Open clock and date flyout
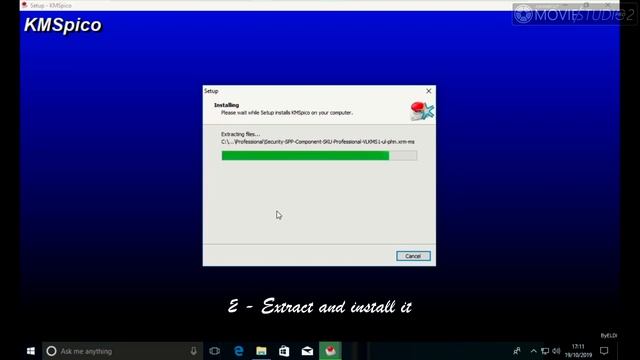Screen dimensions: 640x360 point(578,351)
